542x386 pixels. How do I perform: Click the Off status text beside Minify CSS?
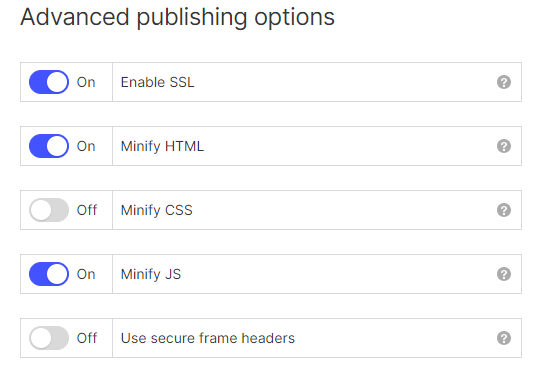(x=87, y=210)
